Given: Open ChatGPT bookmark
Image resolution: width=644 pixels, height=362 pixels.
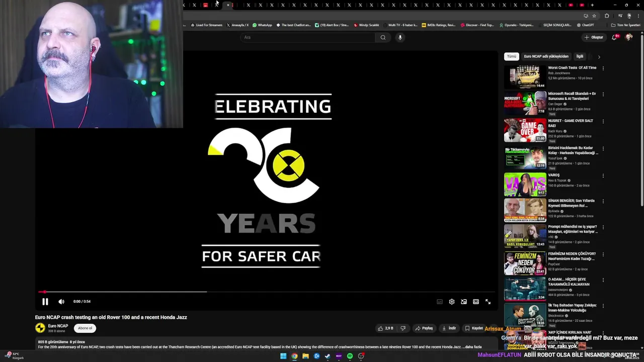Looking at the screenshot, I should [x=585, y=25].
